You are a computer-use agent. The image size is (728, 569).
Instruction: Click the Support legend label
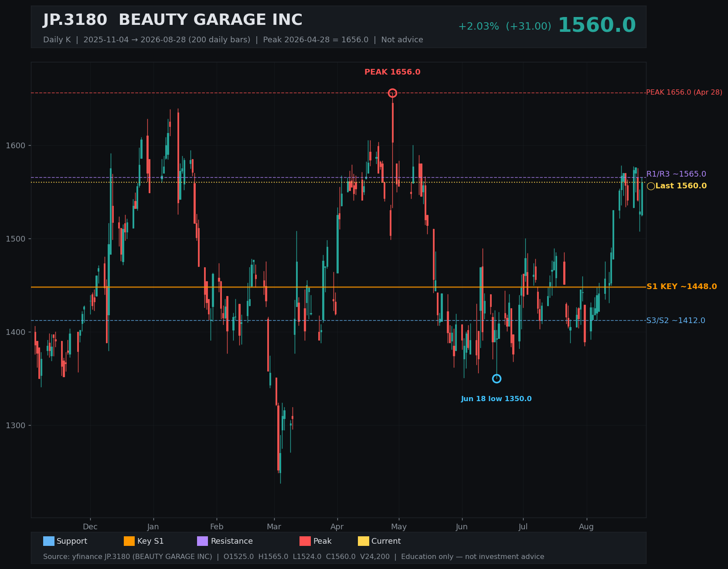tap(72, 541)
